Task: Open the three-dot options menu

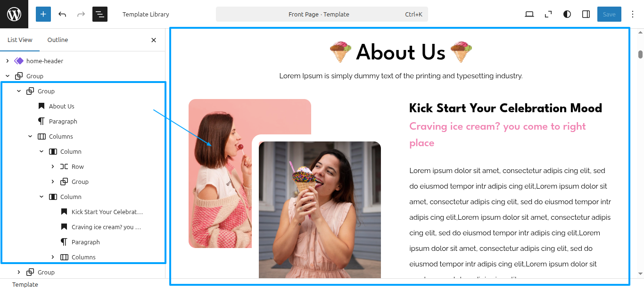Action: click(633, 14)
